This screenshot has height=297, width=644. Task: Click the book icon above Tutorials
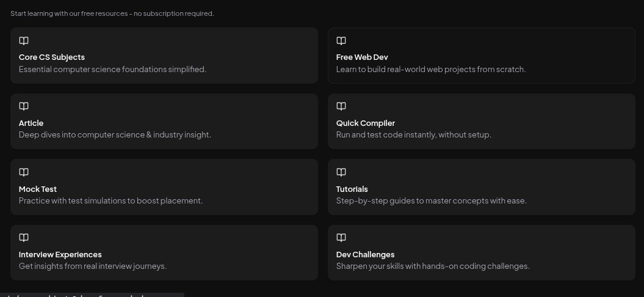(x=341, y=172)
